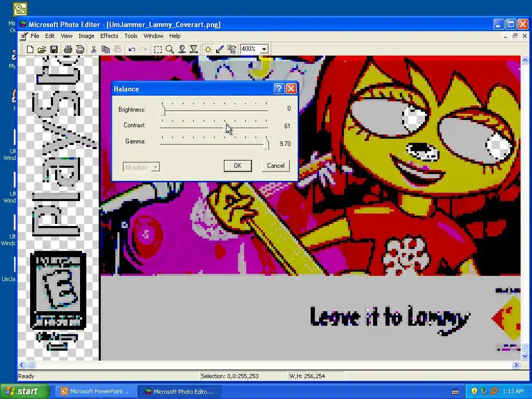Click the Selection coordinates status text
The height and width of the screenshot is (399, 532).
pyautogui.click(x=230, y=376)
